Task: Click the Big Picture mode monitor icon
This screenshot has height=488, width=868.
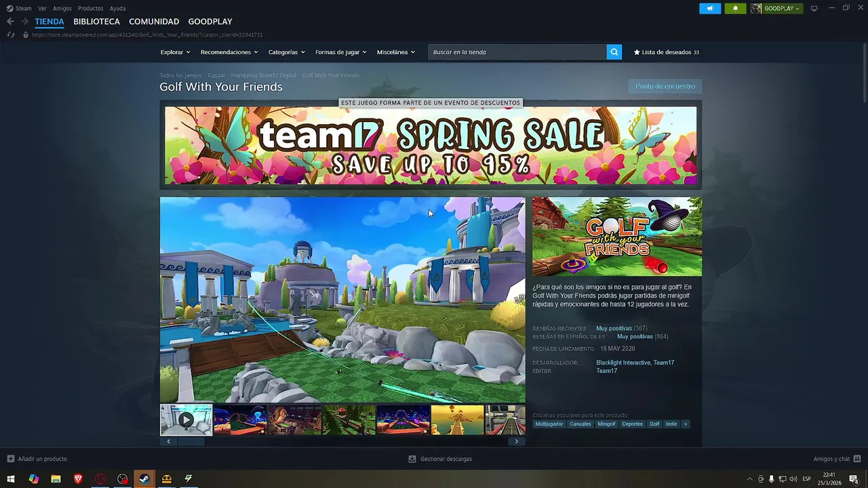Action: (814, 8)
